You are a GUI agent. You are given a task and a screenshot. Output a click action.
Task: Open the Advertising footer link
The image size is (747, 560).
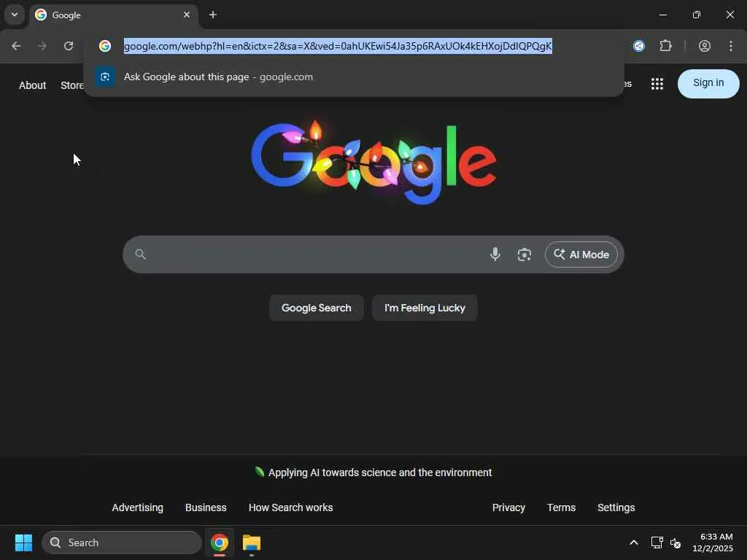[x=137, y=507]
